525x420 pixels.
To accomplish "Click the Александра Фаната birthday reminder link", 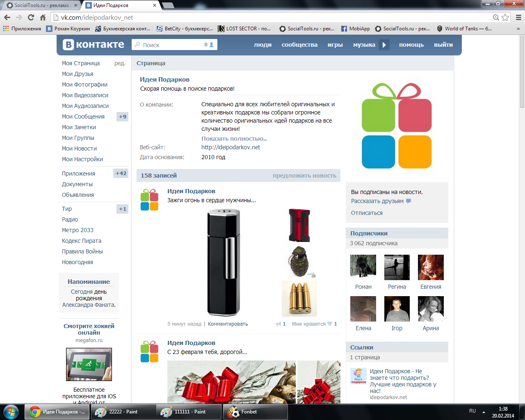I will (89, 305).
